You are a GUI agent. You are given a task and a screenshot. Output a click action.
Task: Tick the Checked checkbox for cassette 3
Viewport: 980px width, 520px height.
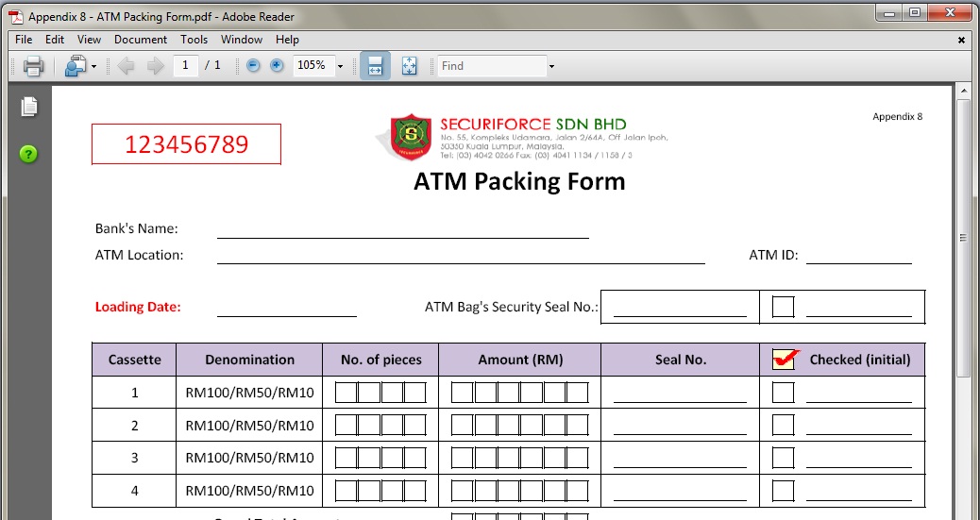click(x=783, y=458)
